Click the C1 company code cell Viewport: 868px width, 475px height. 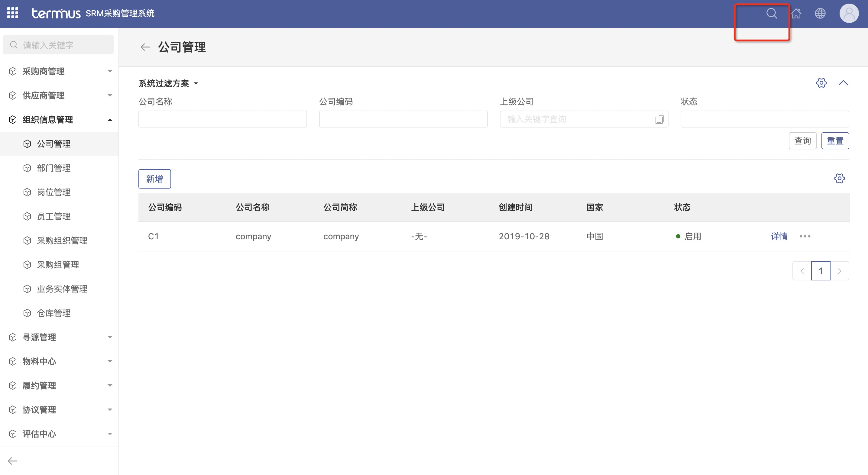pos(153,237)
